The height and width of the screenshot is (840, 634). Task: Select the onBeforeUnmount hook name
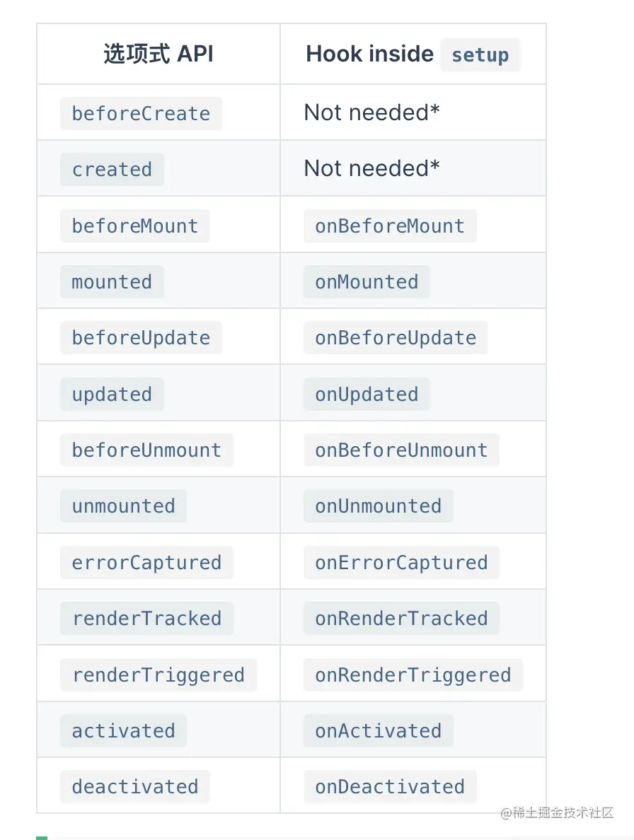401,450
